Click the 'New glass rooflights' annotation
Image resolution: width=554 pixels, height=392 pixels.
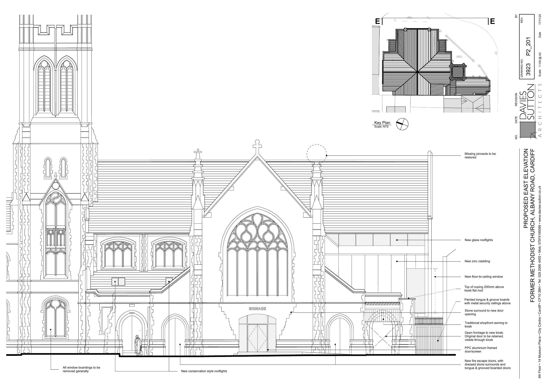[x=478, y=240]
